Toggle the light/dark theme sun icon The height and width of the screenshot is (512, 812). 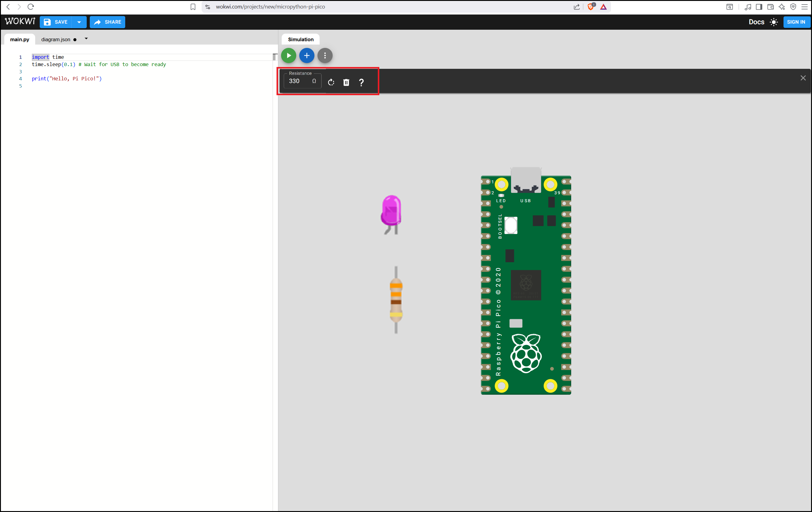click(774, 22)
